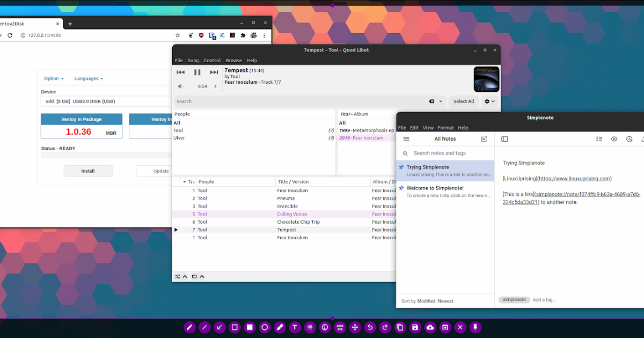Select the numbered counter bubble tool
The height and width of the screenshot is (338, 644).
[x=325, y=327]
